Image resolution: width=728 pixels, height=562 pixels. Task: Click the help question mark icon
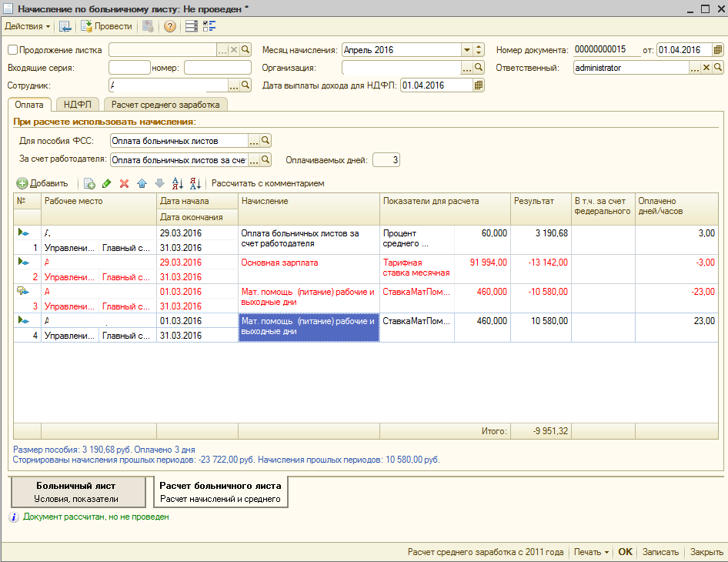click(170, 26)
